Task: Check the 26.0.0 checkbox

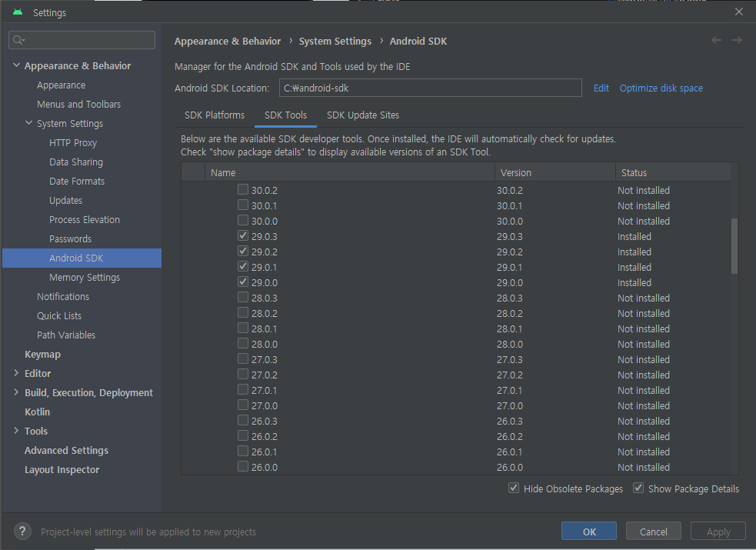Action: point(243,467)
